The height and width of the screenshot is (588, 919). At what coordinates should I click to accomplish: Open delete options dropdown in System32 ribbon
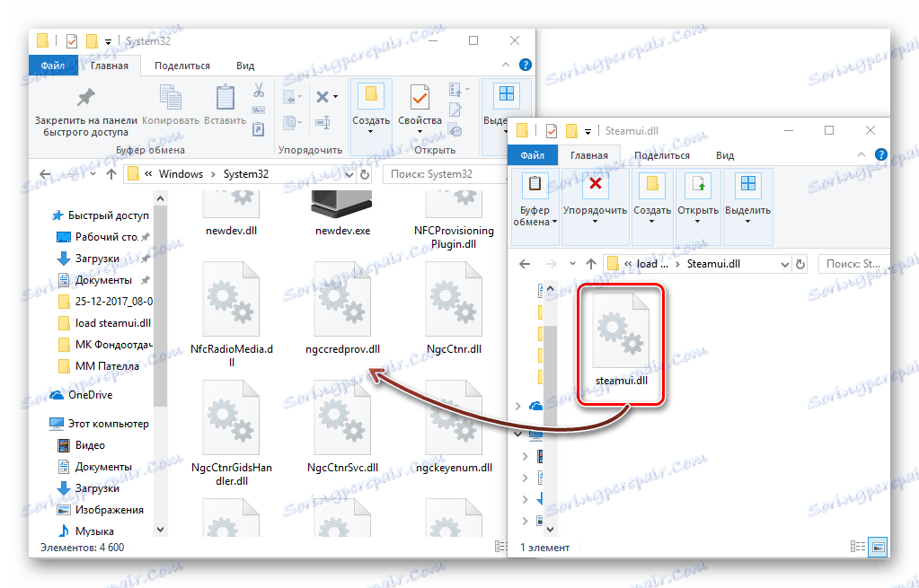coord(335,97)
